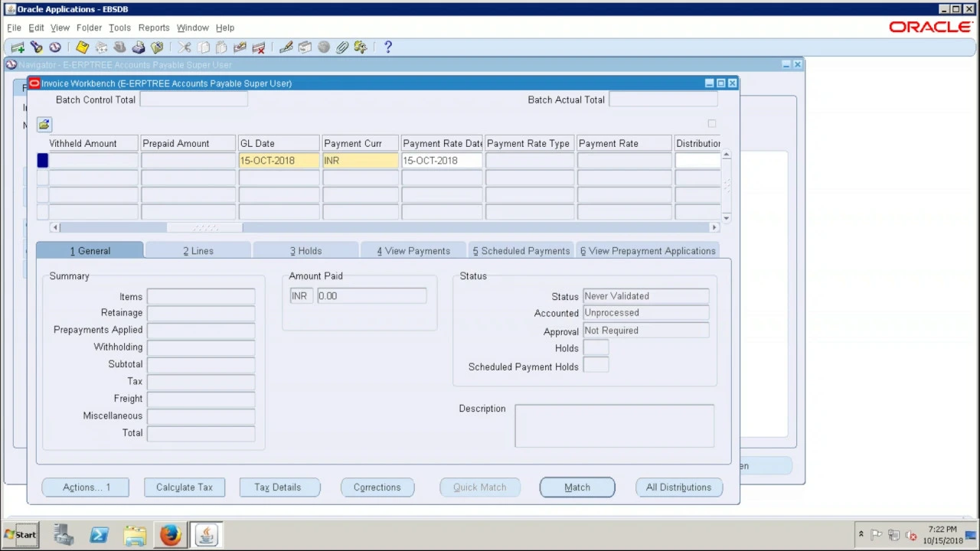Image resolution: width=980 pixels, height=551 pixels.
Task: Click the GL Date field 15-OCT-2018
Action: tap(279, 161)
